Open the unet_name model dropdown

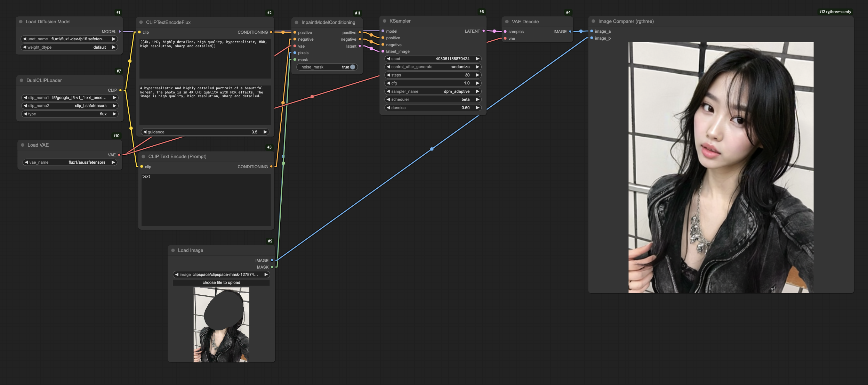(x=69, y=39)
